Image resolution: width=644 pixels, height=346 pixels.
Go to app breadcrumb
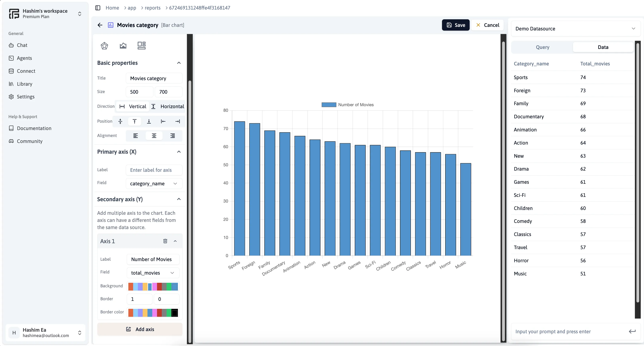coord(132,8)
